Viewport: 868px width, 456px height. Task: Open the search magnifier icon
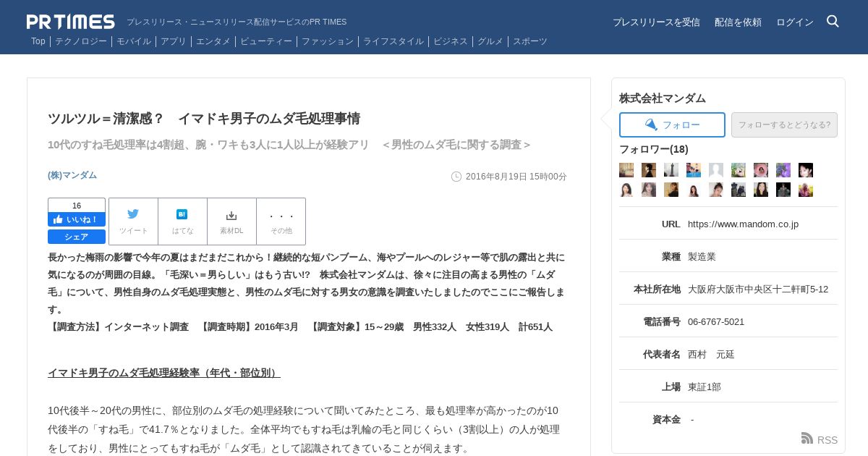click(833, 21)
